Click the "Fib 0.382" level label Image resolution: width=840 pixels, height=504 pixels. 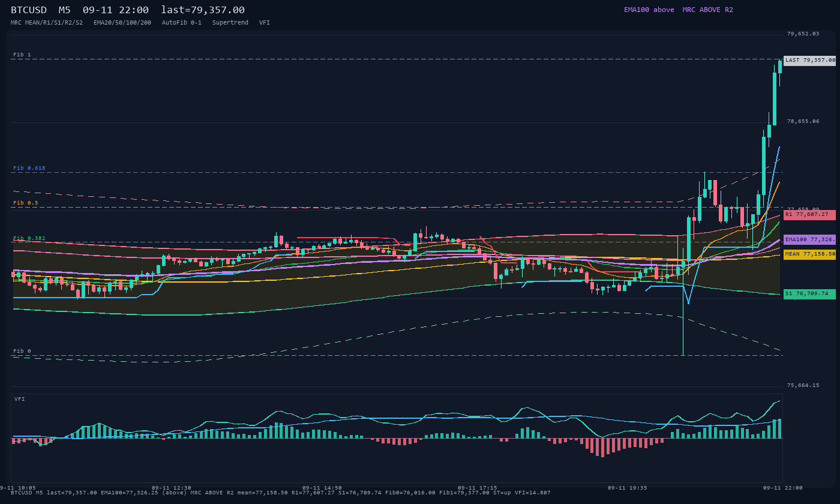click(x=29, y=238)
